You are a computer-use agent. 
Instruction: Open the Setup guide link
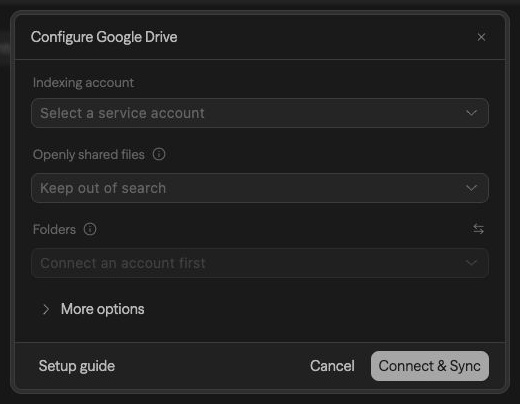tap(77, 366)
